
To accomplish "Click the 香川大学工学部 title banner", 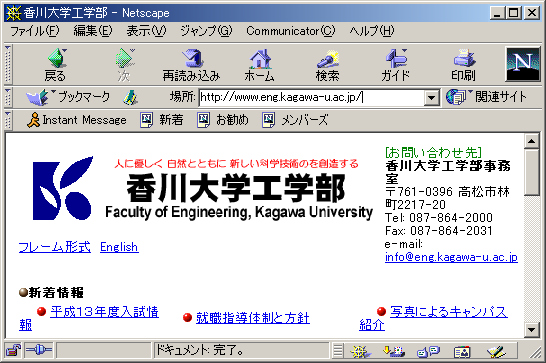I will point(239,190).
